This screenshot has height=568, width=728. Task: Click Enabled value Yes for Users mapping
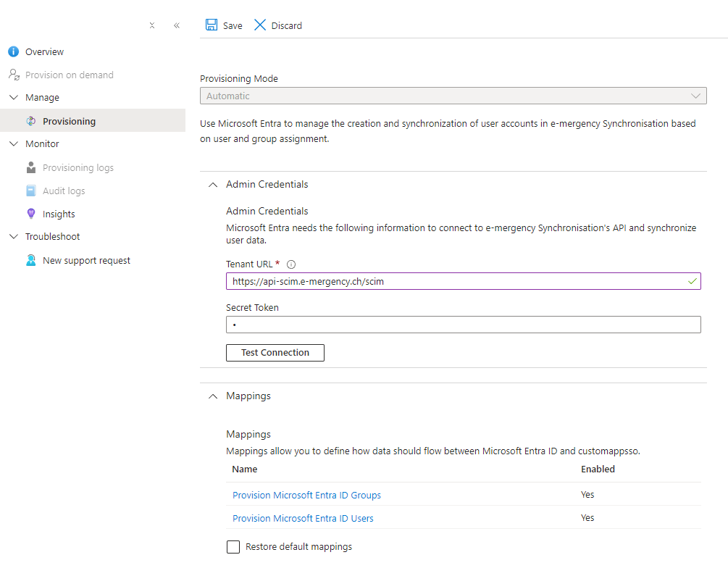(x=587, y=518)
